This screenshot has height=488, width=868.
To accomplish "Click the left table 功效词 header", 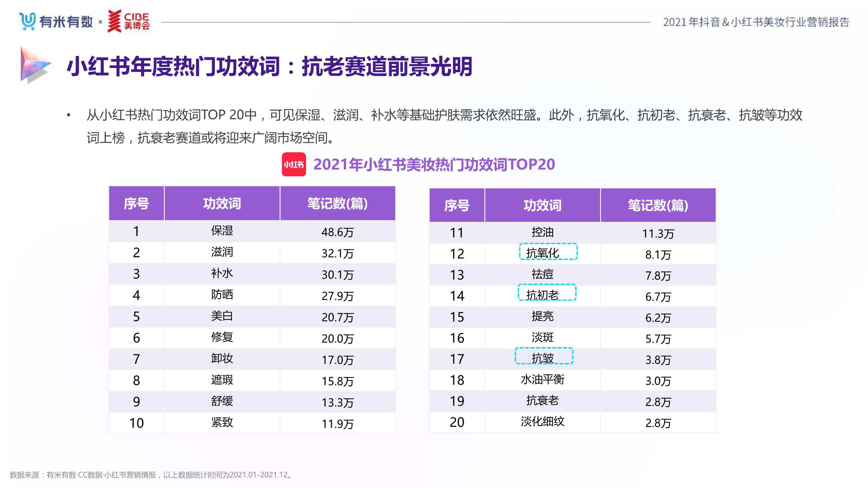I will 222,203.
